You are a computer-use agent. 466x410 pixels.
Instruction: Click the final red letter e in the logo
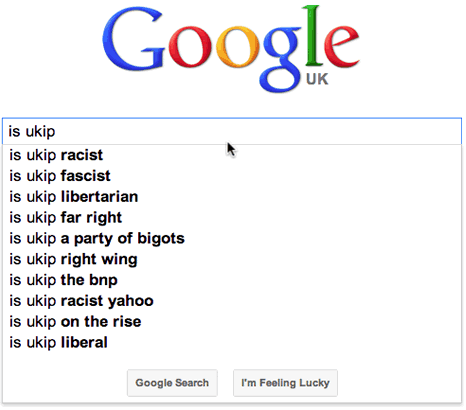(x=342, y=45)
